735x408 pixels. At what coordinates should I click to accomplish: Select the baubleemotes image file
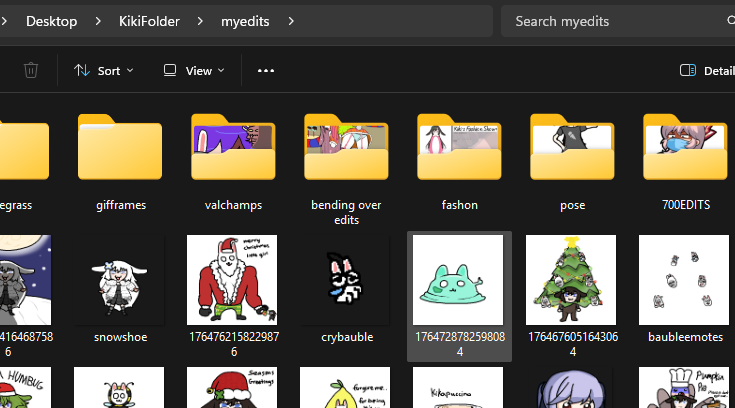(685, 281)
